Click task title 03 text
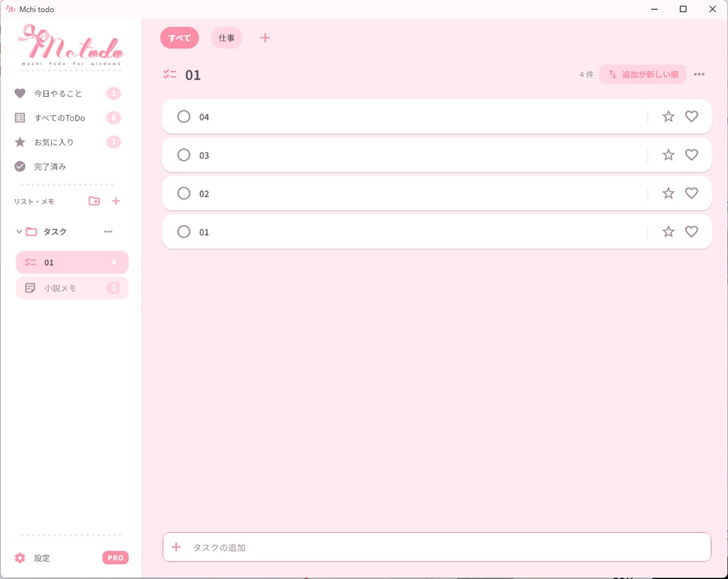Screen dimensions: 728x579 pyautogui.click(x=204, y=156)
